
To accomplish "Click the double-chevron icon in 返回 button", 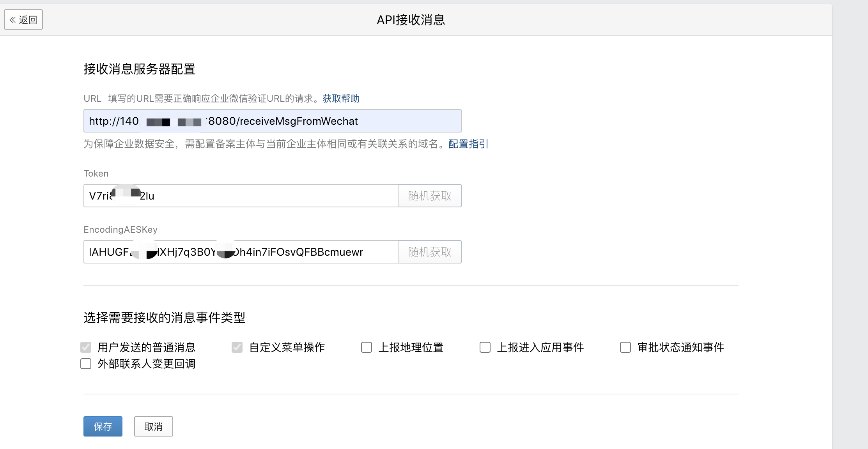I will pyautogui.click(x=13, y=19).
